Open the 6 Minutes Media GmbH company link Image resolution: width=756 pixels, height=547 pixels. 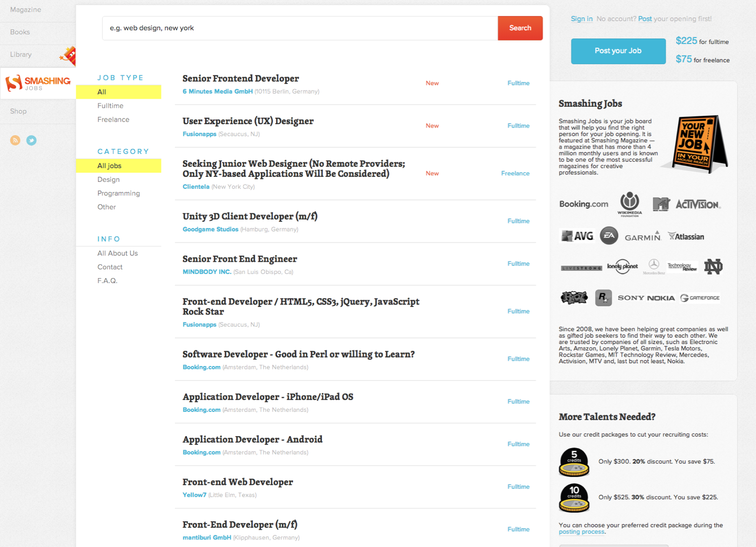[x=218, y=92]
